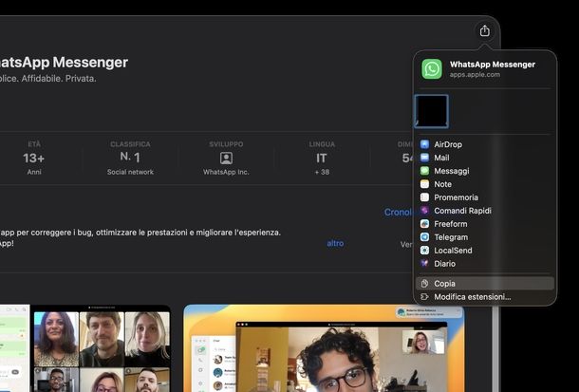Choose Comandi Rapidi entry
The height and width of the screenshot is (392, 579).
pos(484,211)
